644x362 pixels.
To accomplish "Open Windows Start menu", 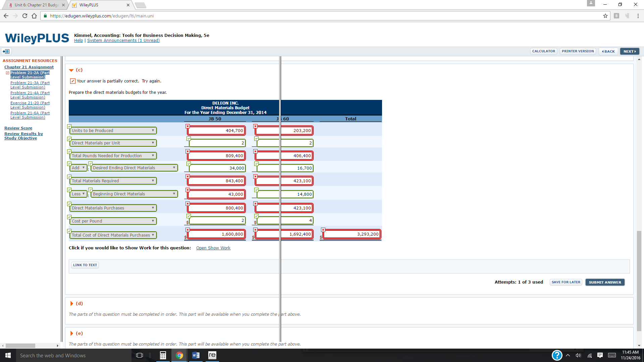I will point(8,355).
